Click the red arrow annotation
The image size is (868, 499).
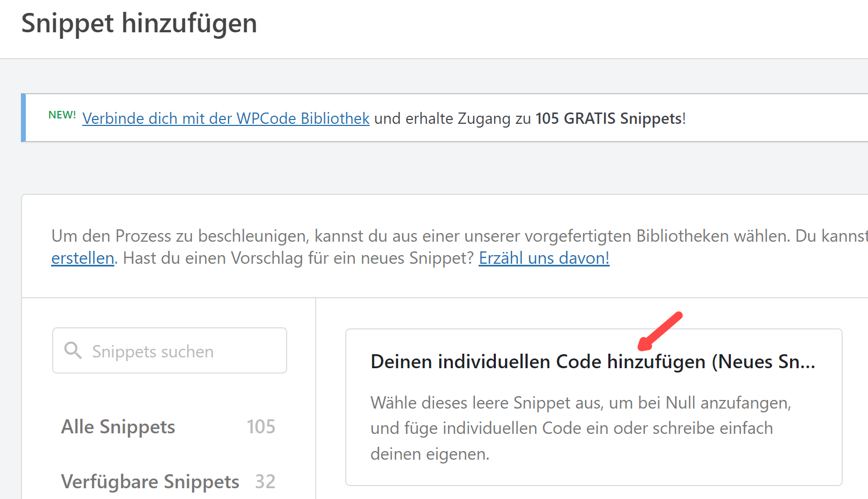pos(660,331)
